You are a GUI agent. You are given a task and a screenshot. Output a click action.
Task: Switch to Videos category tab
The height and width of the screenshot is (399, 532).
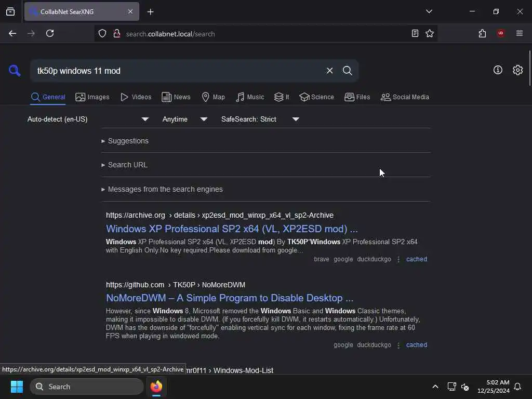click(x=136, y=97)
